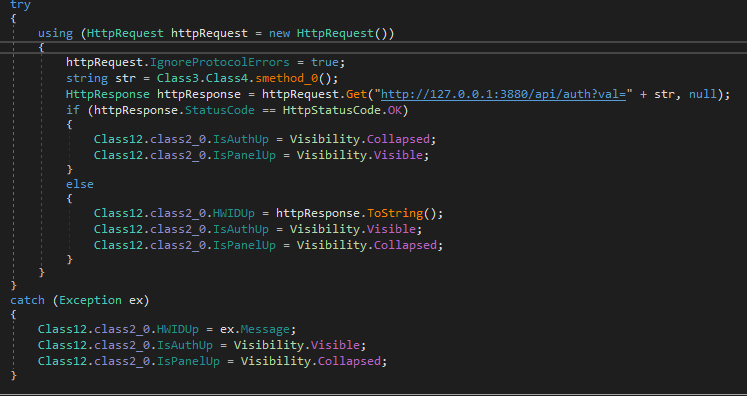Click the Class4 identifier
Viewport: 747px width, 396px height.
226,78
